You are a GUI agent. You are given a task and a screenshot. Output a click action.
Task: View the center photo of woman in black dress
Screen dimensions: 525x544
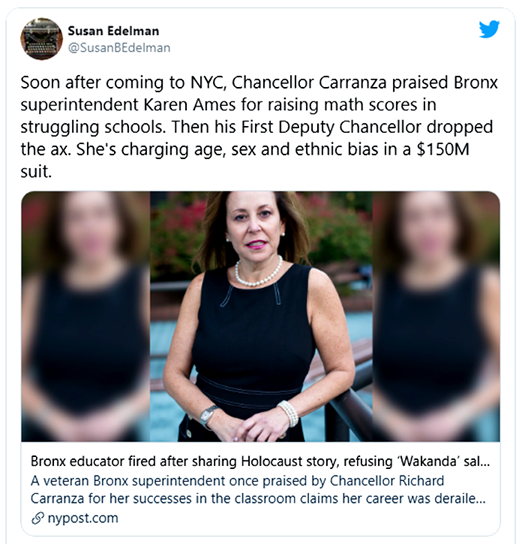(261, 316)
